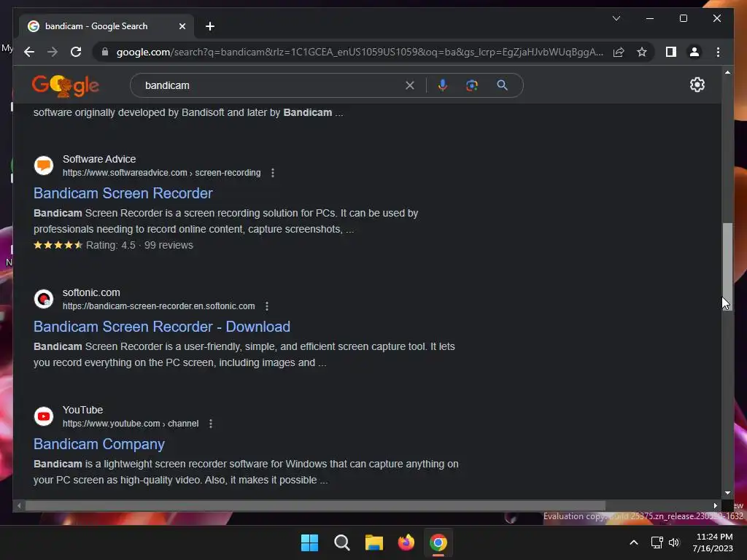Bookmark this page with the star icon
Image resolution: width=747 pixels, height=560 pixels.
(x=642, y=52)
